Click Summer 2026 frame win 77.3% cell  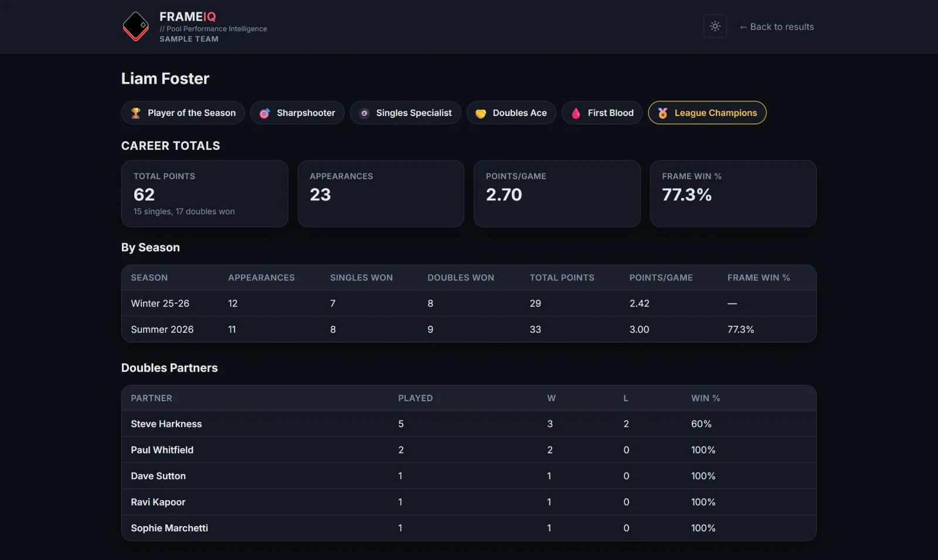pyautogui.click(x=741, y=330)
